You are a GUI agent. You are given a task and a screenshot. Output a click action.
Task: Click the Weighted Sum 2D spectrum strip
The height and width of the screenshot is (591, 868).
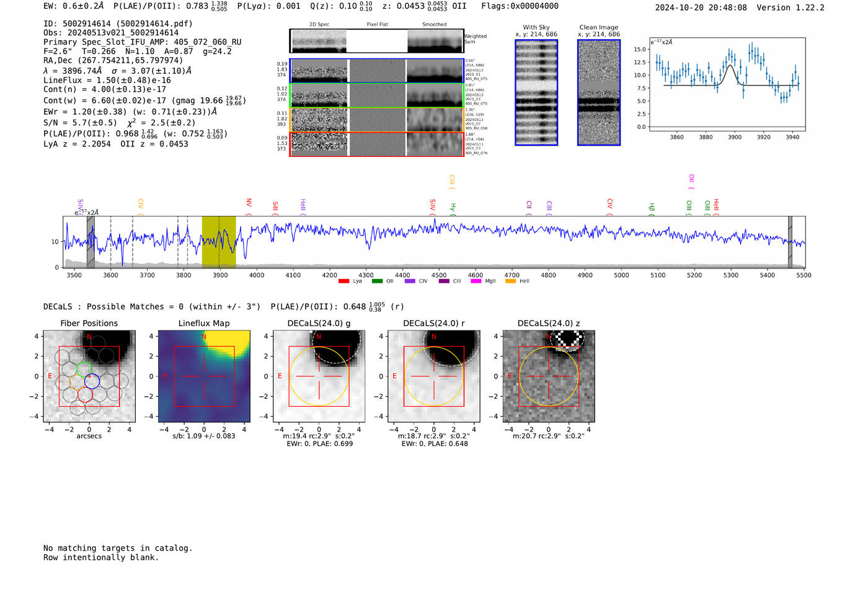coord(376,41)
